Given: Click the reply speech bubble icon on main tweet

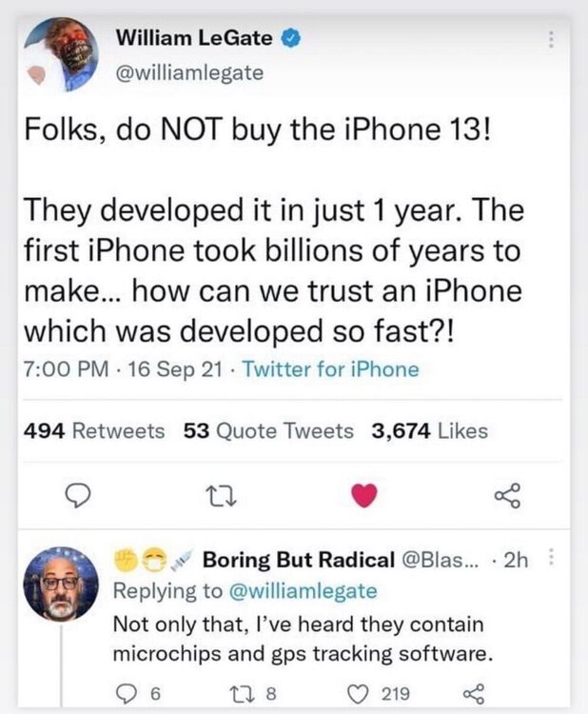Looking at the screenshot, I should tap(83, 494).
